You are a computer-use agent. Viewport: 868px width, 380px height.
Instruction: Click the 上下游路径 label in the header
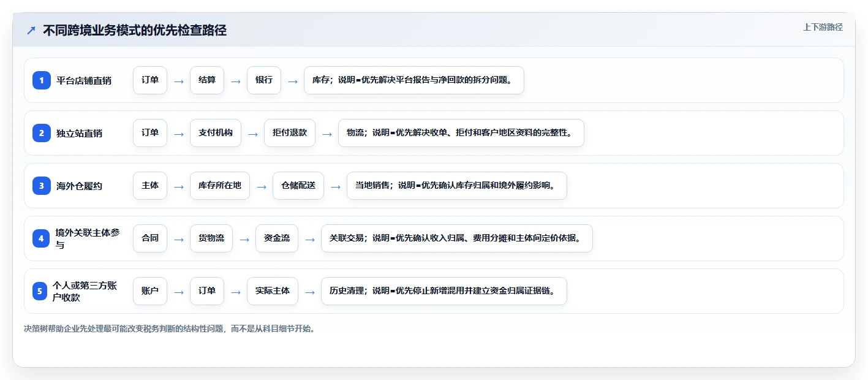[x=823, y=27]
